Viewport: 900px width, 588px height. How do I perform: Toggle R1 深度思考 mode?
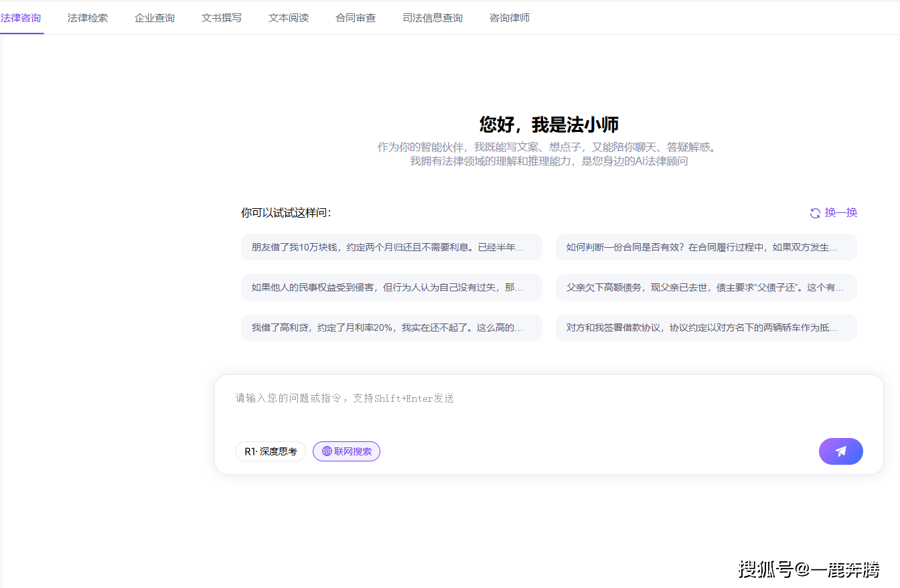point(271,451)
